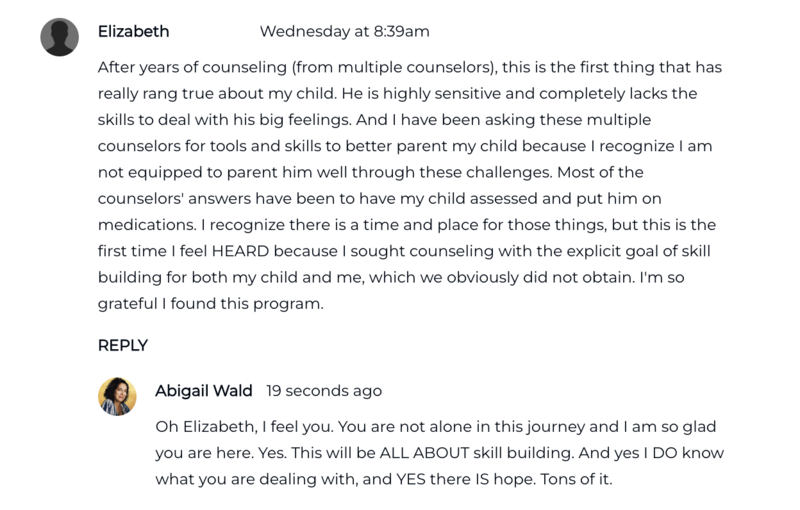Click the greeting Oh Elizabeth, I feel you
Screen dimensions: 800x510
tap(242, 426)
